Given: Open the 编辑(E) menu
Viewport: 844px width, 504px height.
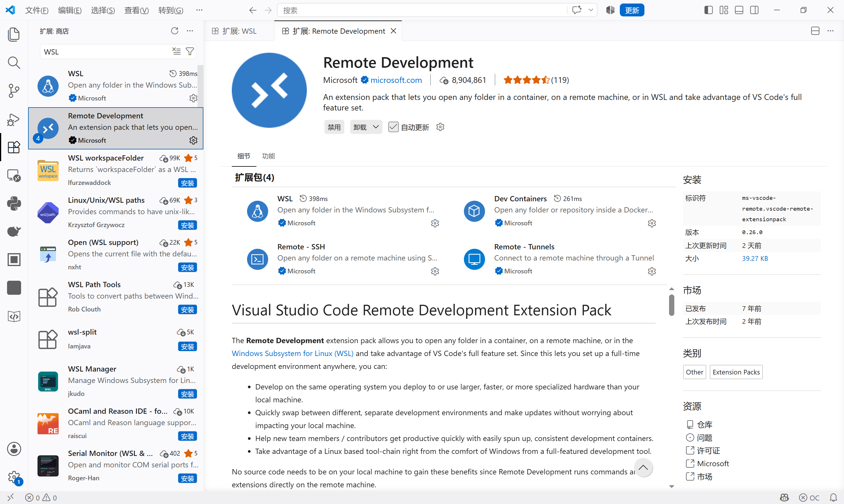Looking at the screenshot, I should click(x=70, y=10).
